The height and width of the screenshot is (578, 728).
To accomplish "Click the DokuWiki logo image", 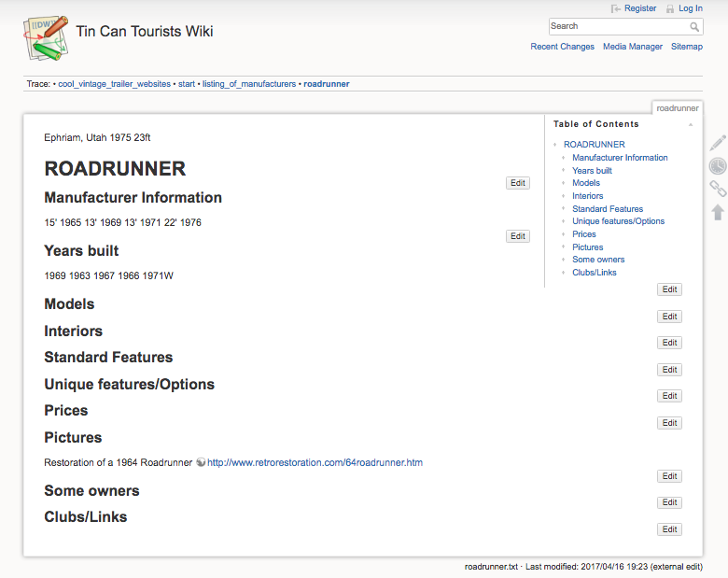I will 46,38.
